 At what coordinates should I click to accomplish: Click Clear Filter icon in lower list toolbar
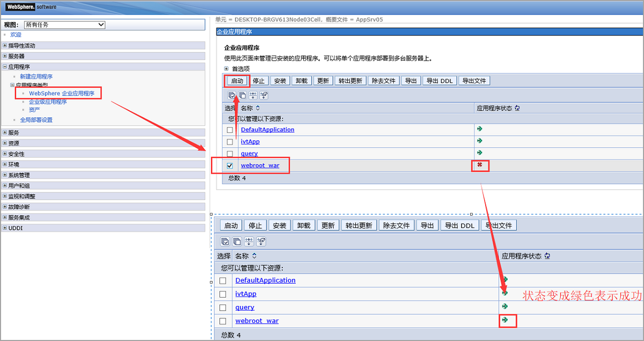click(261, 241)
